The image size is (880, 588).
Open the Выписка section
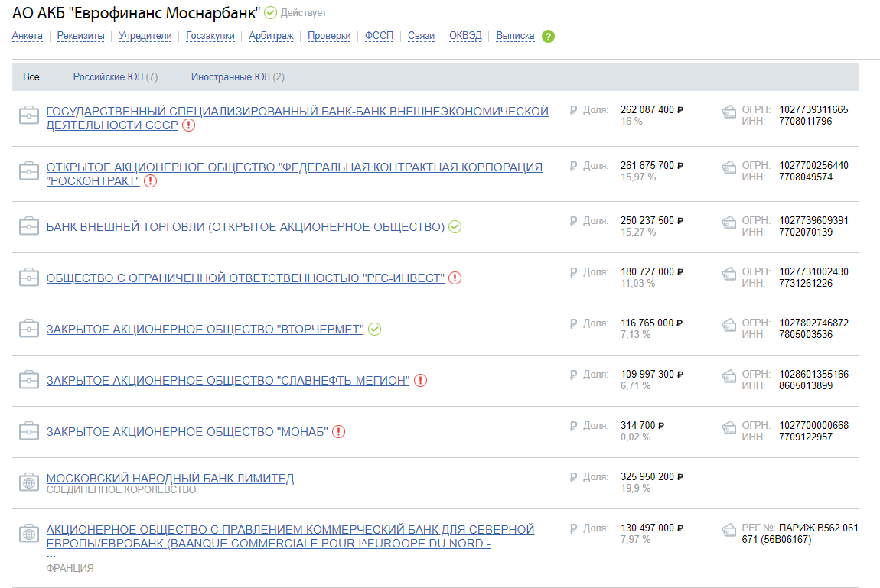point(515,36)
